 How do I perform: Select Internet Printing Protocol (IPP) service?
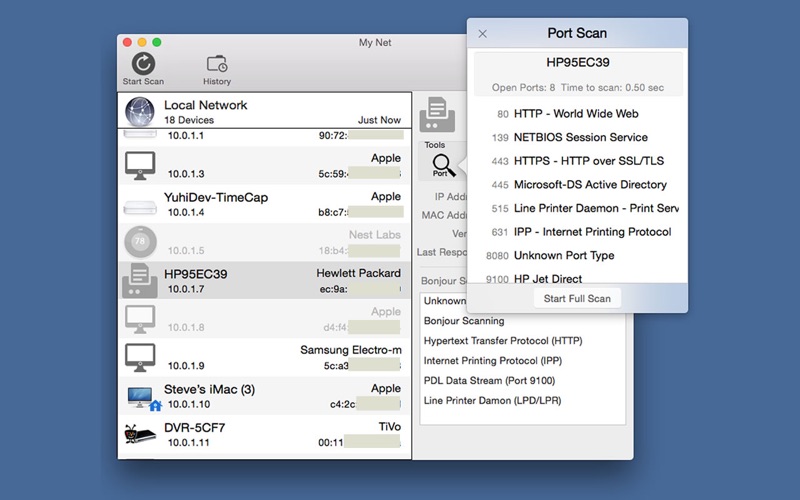pyautogui.click(x=493, y=361)
